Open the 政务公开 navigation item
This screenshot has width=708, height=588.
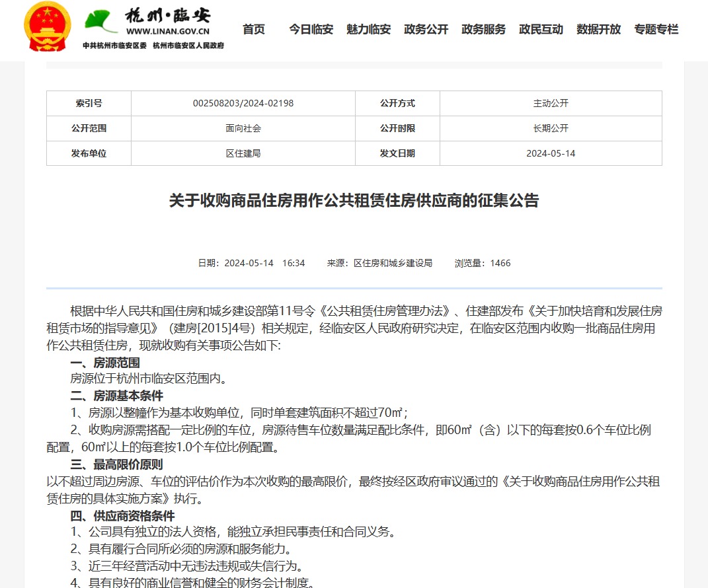(x=426, y=29)
